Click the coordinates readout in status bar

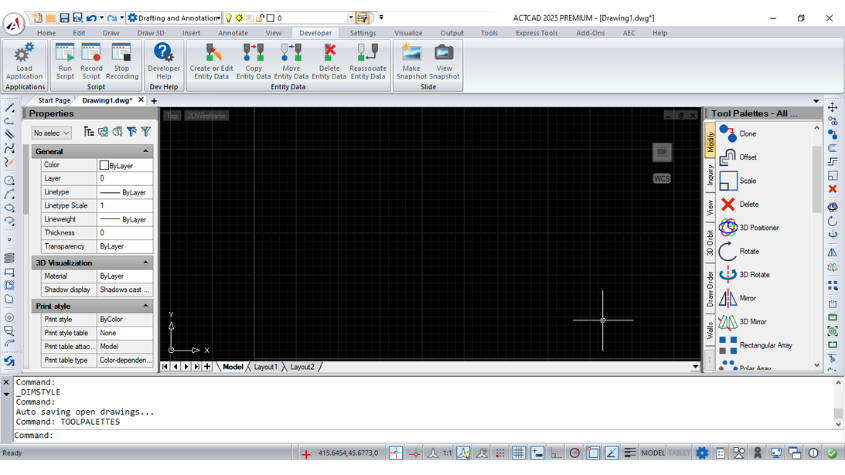pyautogui.click(x=348, y=453)
